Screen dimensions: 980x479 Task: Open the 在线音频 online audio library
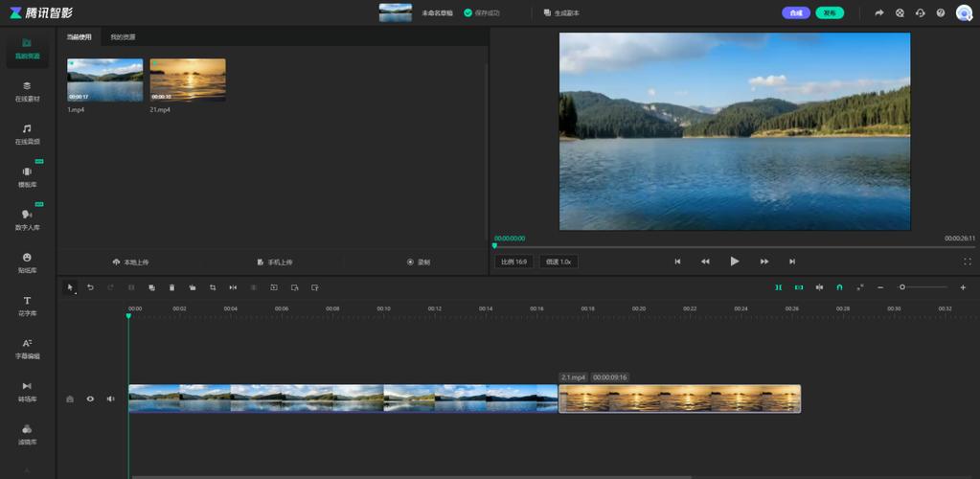pyautogui.click(x=27, y=133)
